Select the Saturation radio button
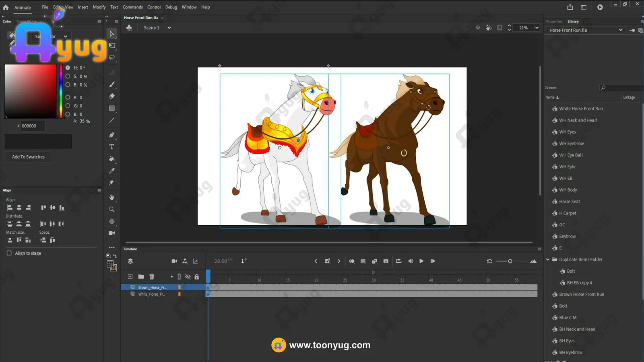The width and height of the screenshot is (644, 362). click(68, 76)
